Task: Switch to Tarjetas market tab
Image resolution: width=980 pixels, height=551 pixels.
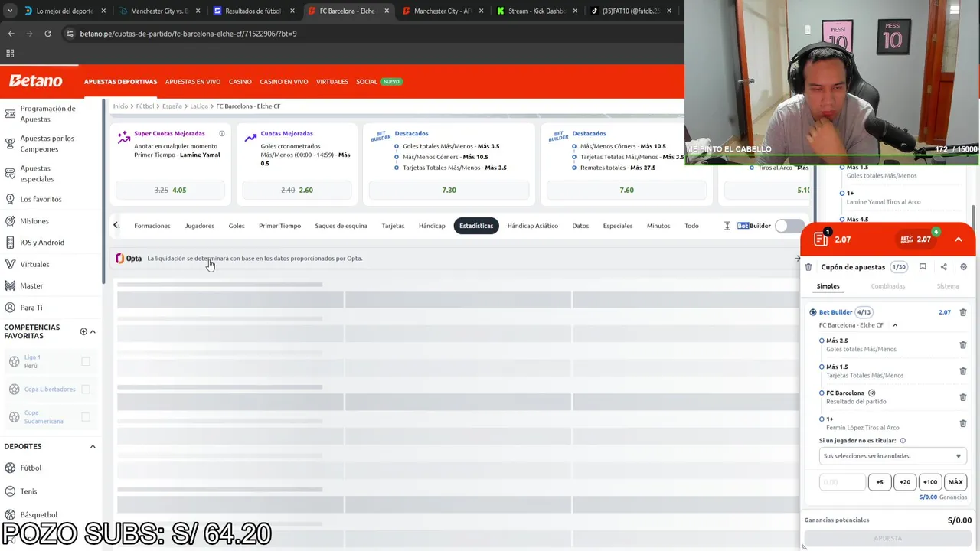Action: (x=393, y=226)
